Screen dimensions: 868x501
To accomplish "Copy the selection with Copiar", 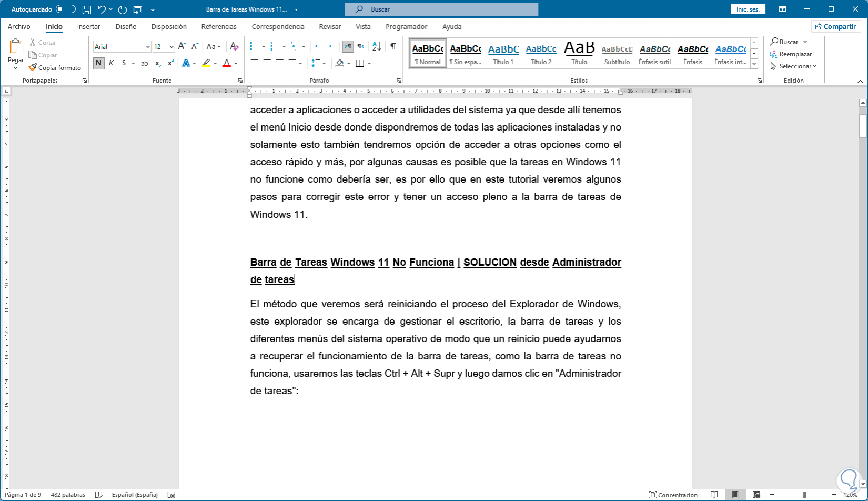I will (43, 55).
